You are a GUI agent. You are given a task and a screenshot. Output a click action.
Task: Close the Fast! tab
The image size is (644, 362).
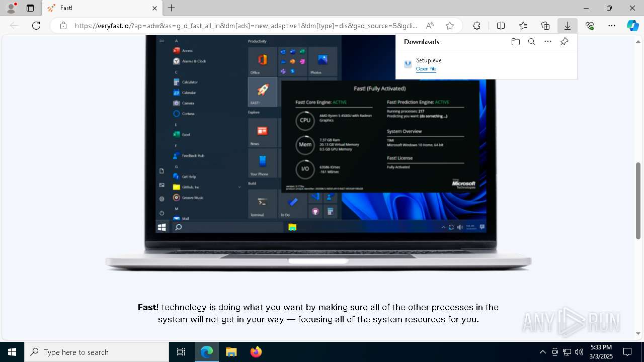point(154,8)
